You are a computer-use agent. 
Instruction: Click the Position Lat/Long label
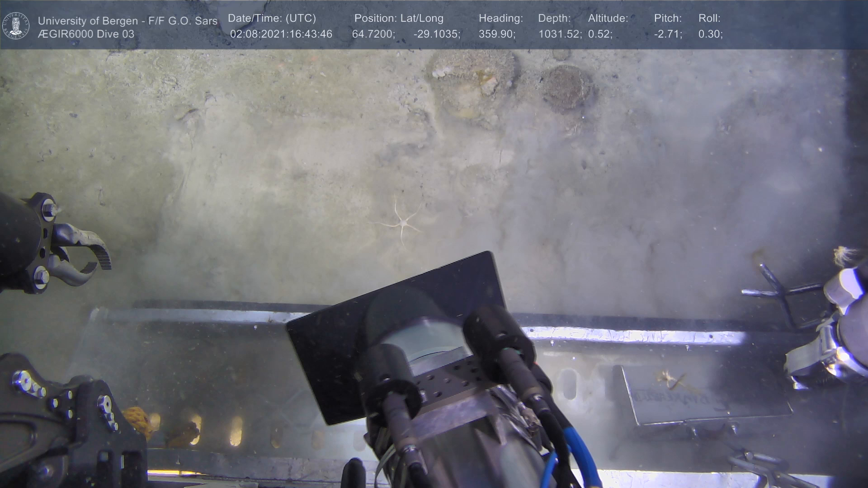click(399, 19)
